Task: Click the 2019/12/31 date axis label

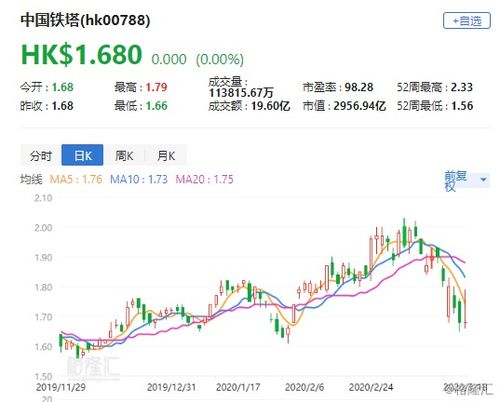Action: [171, 387]
